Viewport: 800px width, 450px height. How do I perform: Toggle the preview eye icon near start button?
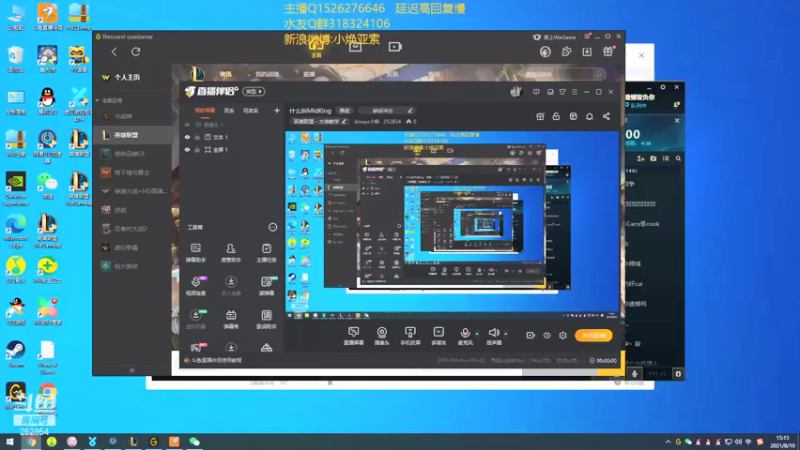(x=546, y=335)
